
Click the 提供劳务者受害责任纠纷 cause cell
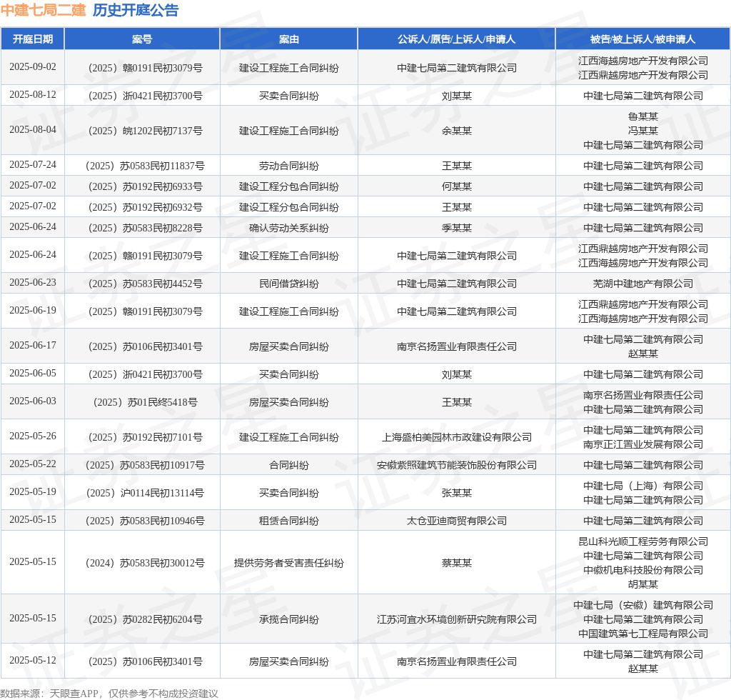tap(289, 563)
